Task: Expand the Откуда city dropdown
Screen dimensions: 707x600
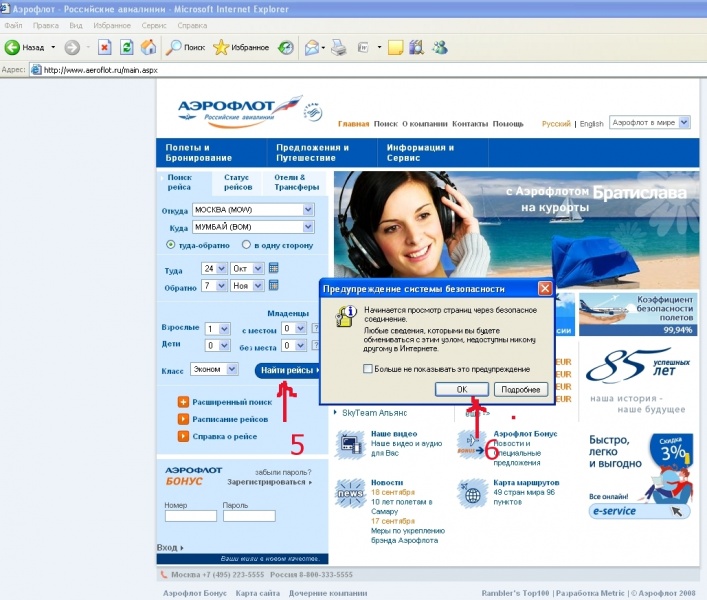Action: coord(308,210)
